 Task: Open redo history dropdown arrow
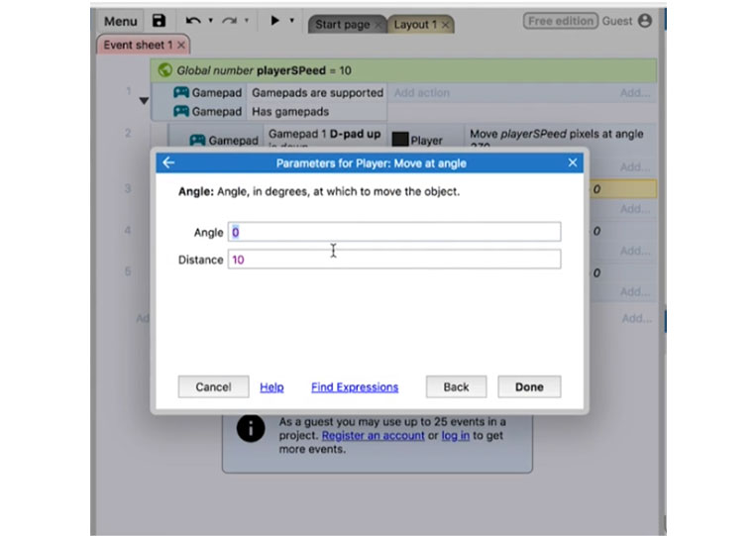(247, 20)
